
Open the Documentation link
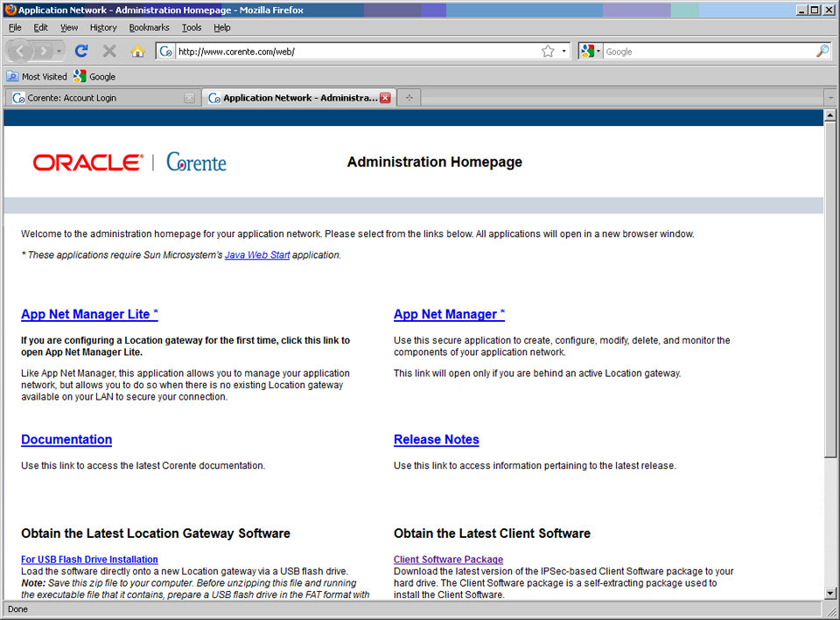(66, 440)
